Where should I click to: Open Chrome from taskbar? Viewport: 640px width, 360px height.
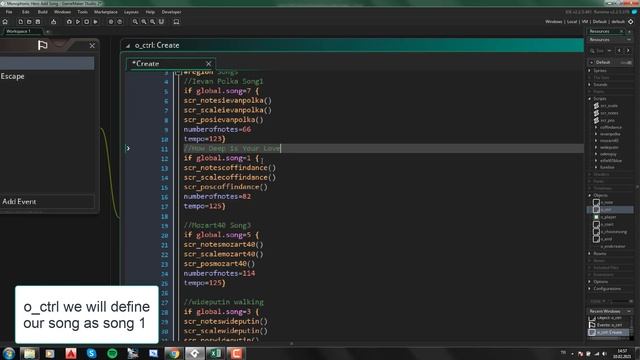174,353
